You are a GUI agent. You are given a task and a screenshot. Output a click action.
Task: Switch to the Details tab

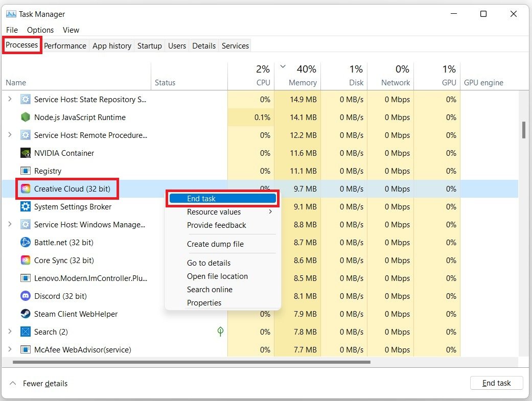[204, 46]
